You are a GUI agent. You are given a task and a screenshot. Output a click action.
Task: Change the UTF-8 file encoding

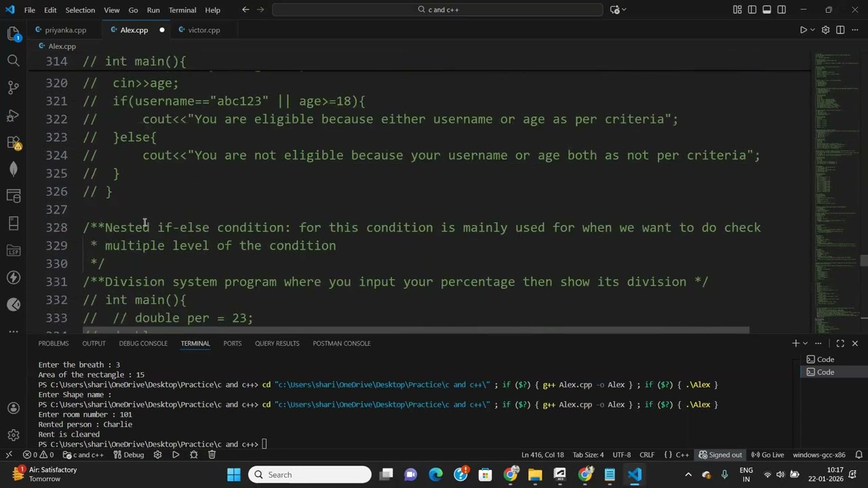pyautogui.click(x=622, y=455)
